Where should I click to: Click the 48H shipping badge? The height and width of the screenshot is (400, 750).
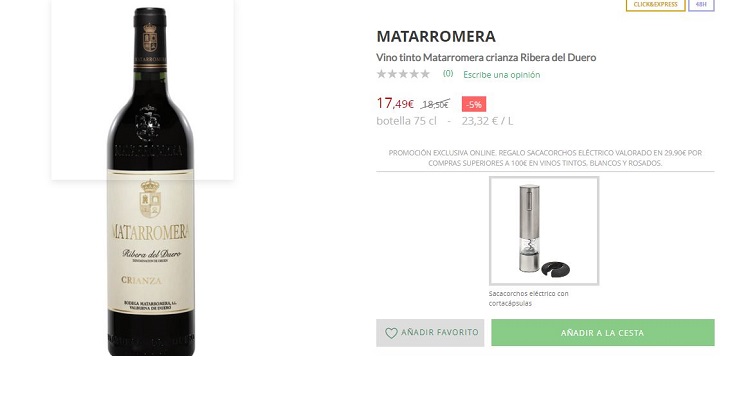click(x=701, y=5)
